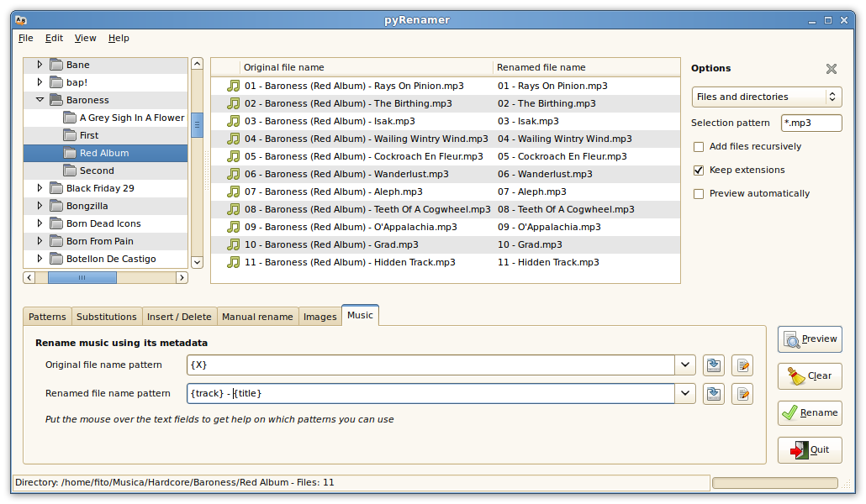Open the Help menu
Image resolution: width=866 pixels, height=504 pixels.
119,38
